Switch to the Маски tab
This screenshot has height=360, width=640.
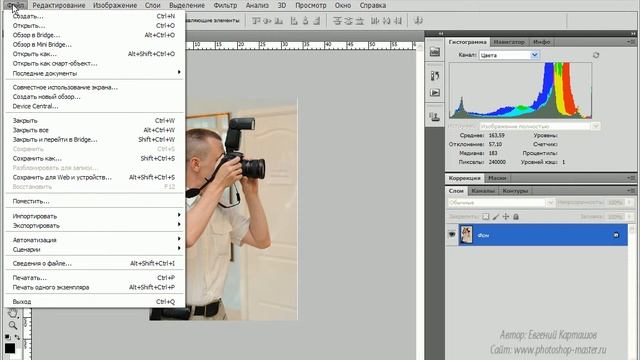(497, 178)
